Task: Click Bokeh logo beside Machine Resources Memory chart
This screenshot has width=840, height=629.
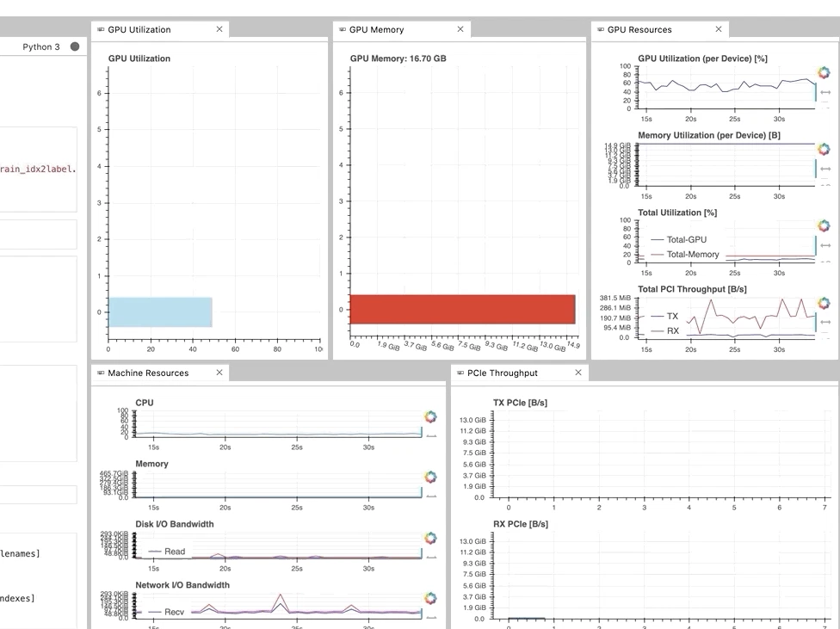Action: pyautogui.click(x=430, y=477)
